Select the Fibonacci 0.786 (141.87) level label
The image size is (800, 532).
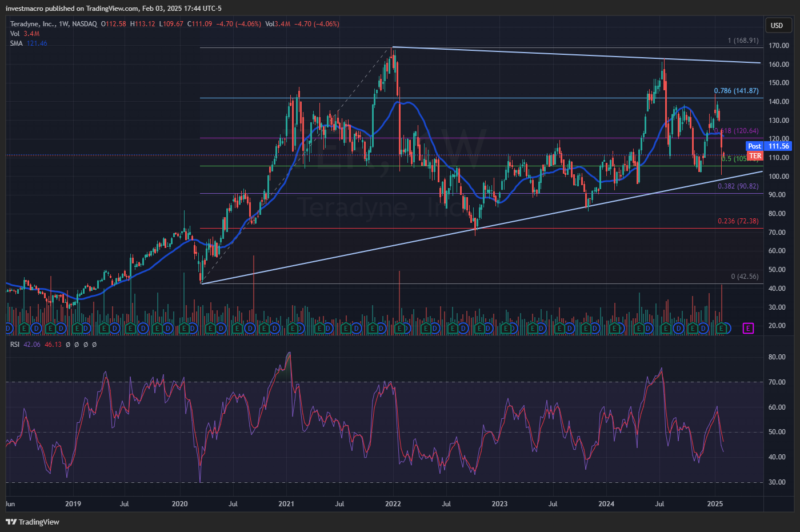coord(737,91)
